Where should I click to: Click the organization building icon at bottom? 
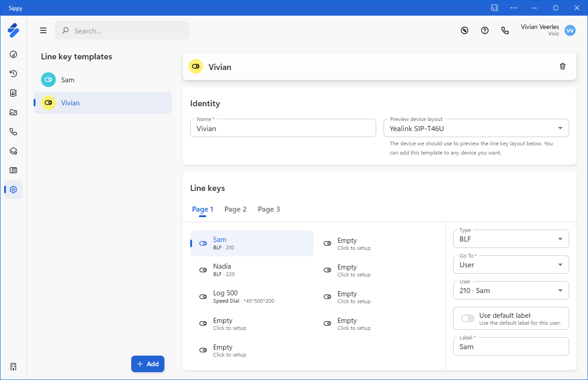point(13,367)
